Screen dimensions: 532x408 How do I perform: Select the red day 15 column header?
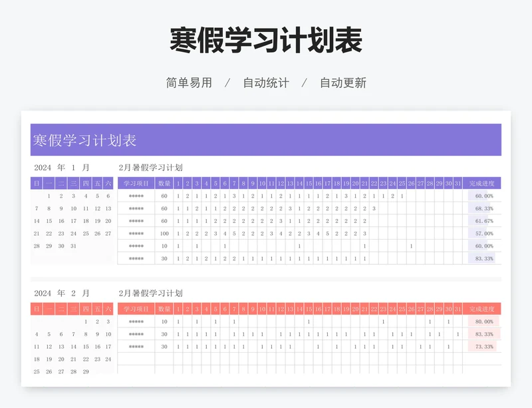[309, 309]
